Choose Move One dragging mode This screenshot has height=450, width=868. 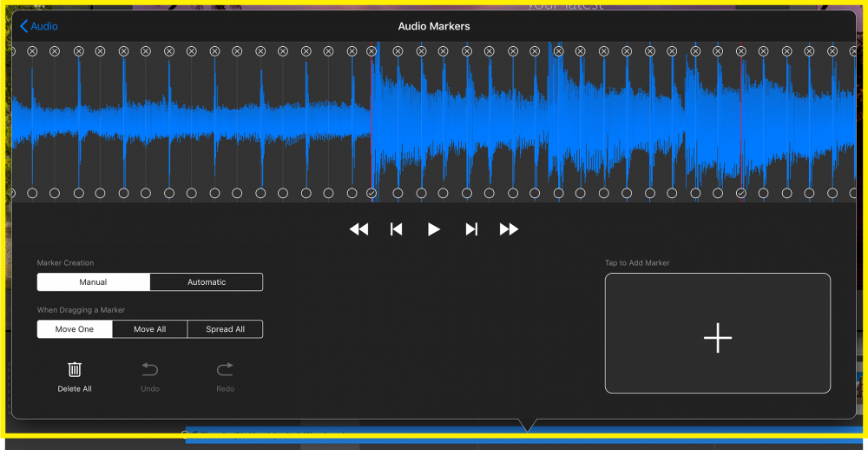[75, 329]
